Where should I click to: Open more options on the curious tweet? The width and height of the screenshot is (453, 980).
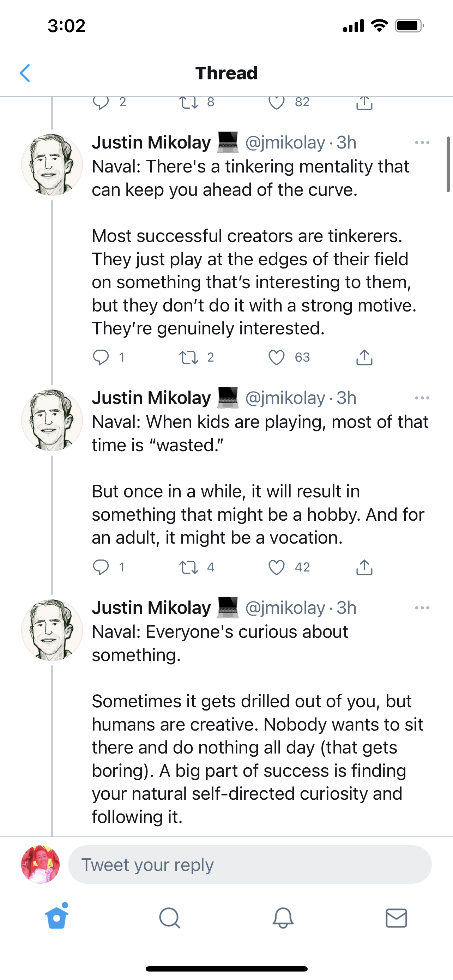[422, 608]
